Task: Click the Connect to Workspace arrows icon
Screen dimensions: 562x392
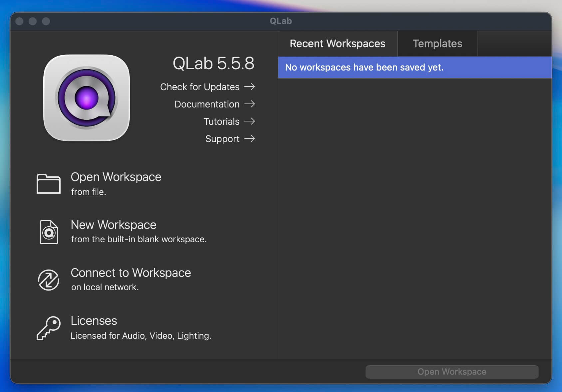Action: (x=49, y=280)
